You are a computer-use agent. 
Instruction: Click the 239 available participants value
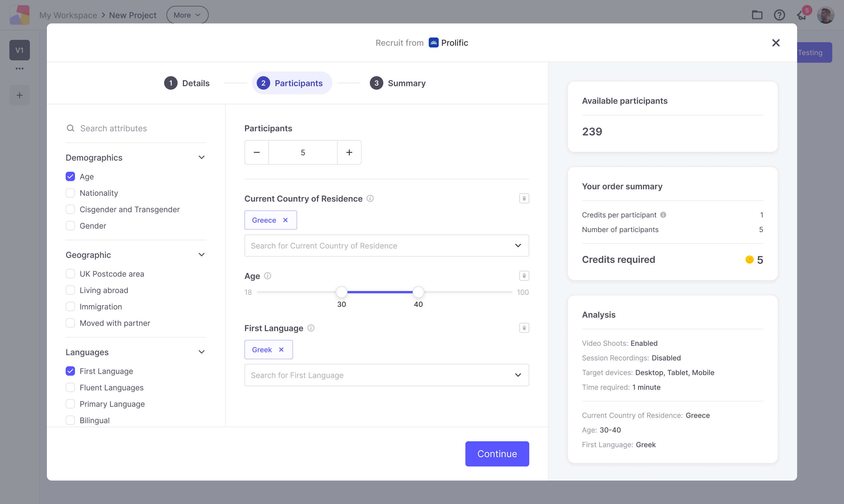tap(592, 132)
